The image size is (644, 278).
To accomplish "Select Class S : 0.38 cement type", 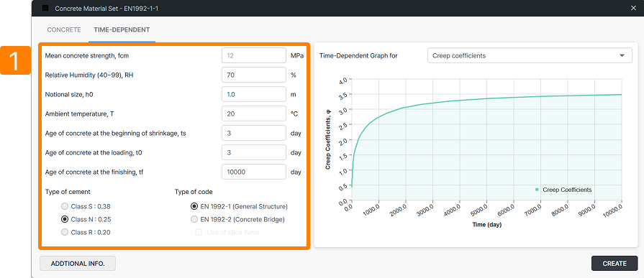I will (x=65, y=206).
